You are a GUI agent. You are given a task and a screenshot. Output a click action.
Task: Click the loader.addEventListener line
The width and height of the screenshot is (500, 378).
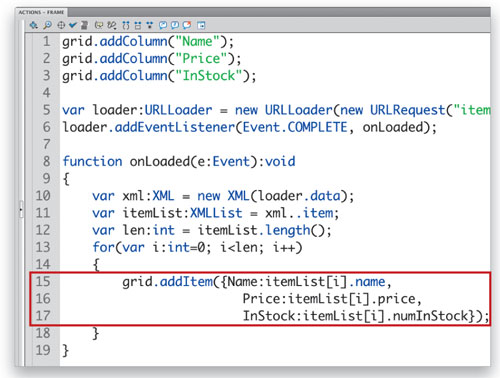point(249,127)
